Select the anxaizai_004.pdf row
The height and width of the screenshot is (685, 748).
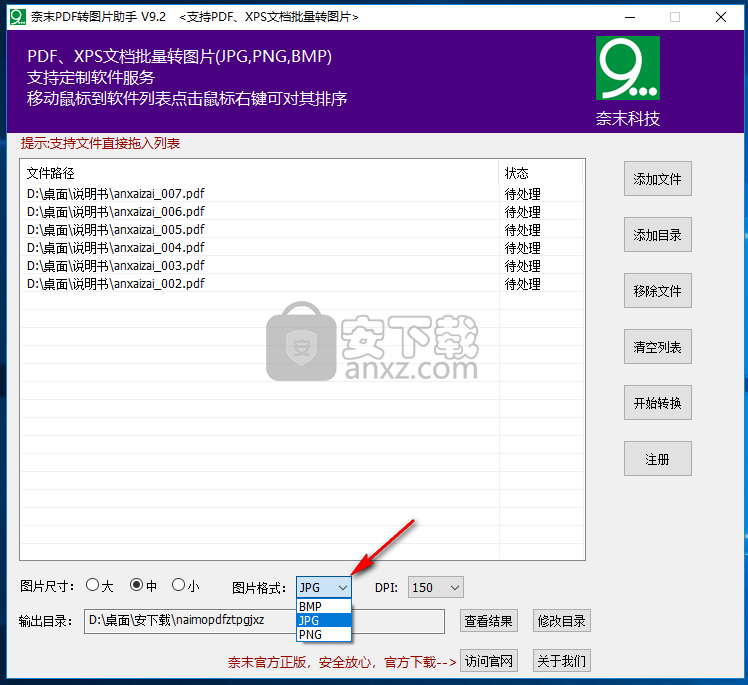pos(302,248)
